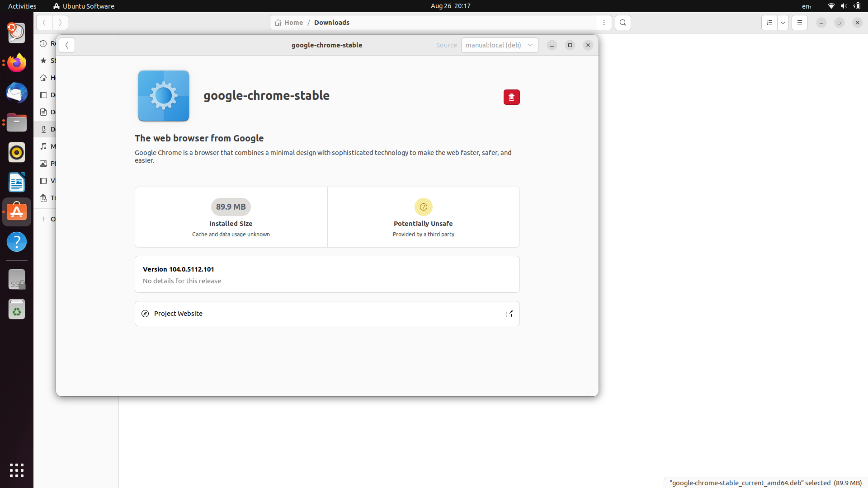Open the Ubuntu Software app menu in top bar
Image resolution: width=868 pixels, height=488 pixels.
tap(84, 6)
